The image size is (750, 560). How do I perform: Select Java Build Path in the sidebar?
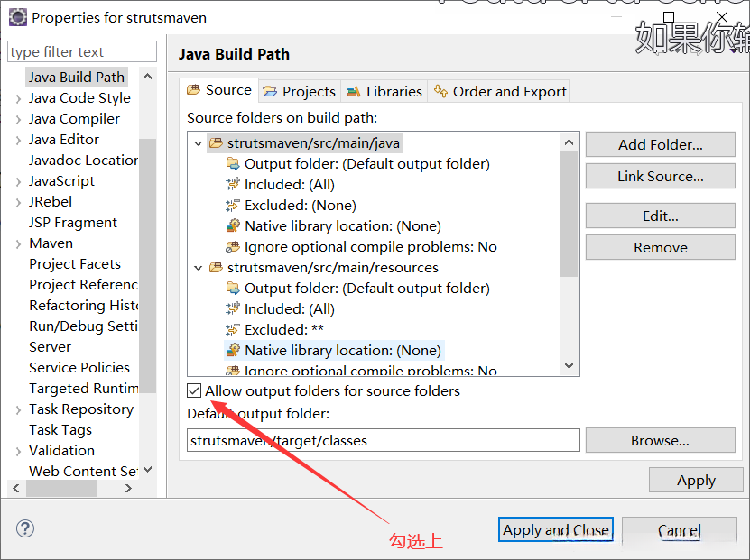click(77, 78)
